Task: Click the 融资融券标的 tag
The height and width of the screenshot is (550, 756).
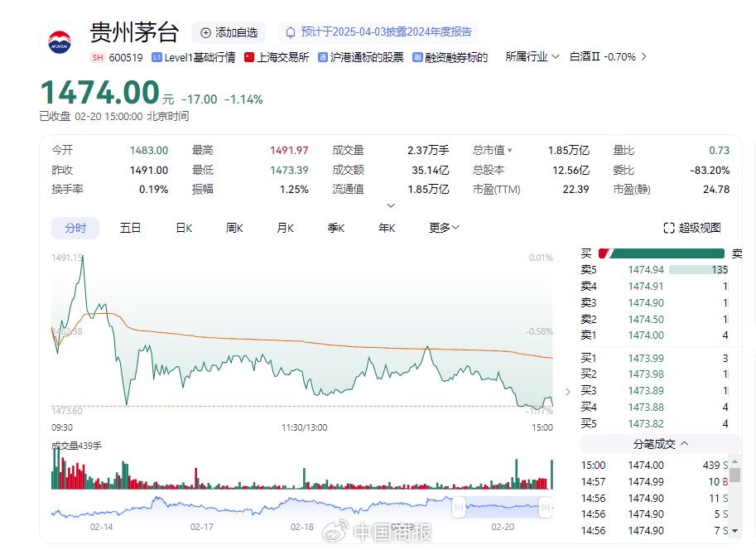Action: [x=450, y=57]
